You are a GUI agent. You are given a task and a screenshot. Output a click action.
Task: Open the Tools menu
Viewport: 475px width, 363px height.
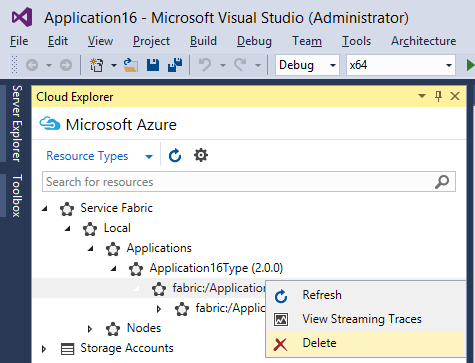click(x=356, y=41)
